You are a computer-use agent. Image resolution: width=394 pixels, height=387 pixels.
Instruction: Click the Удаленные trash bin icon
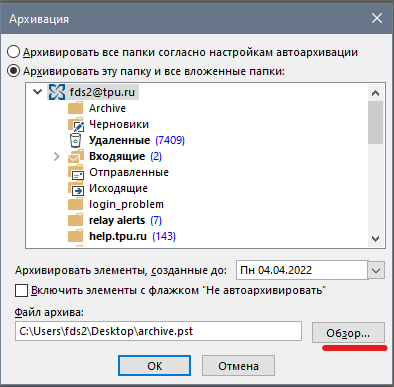click(x=76, y=140)
